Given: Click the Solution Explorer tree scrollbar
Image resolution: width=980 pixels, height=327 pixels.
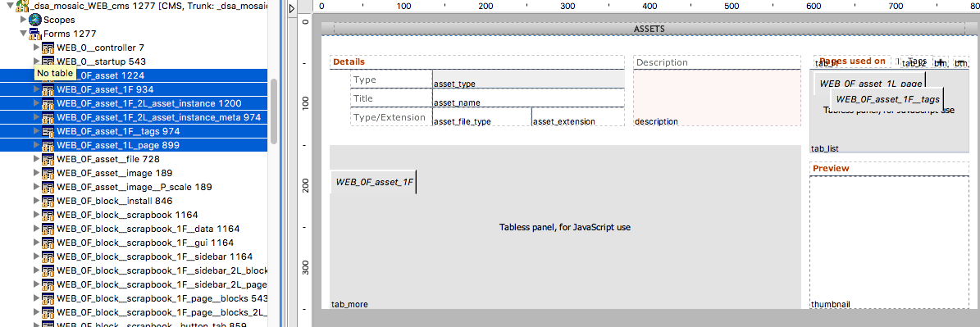Looking at the screenshot, I should (274, 112).
